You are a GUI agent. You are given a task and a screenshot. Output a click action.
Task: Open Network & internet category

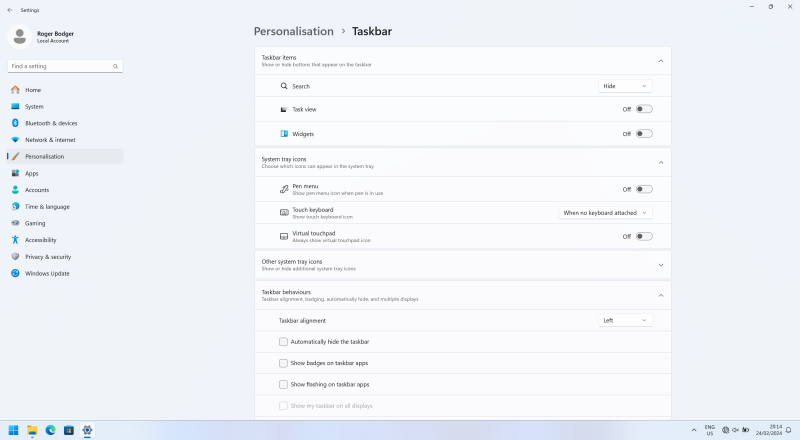tap(65, 140)
